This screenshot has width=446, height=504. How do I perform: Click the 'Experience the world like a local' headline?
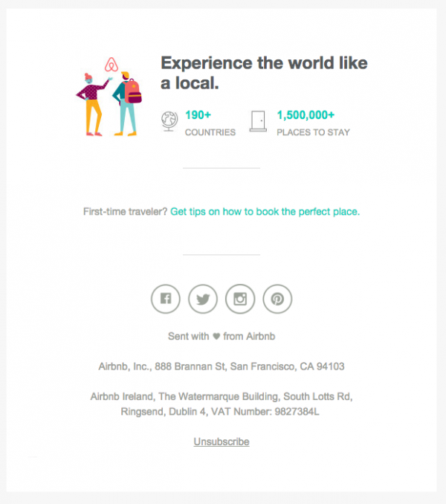pos(264,73)
